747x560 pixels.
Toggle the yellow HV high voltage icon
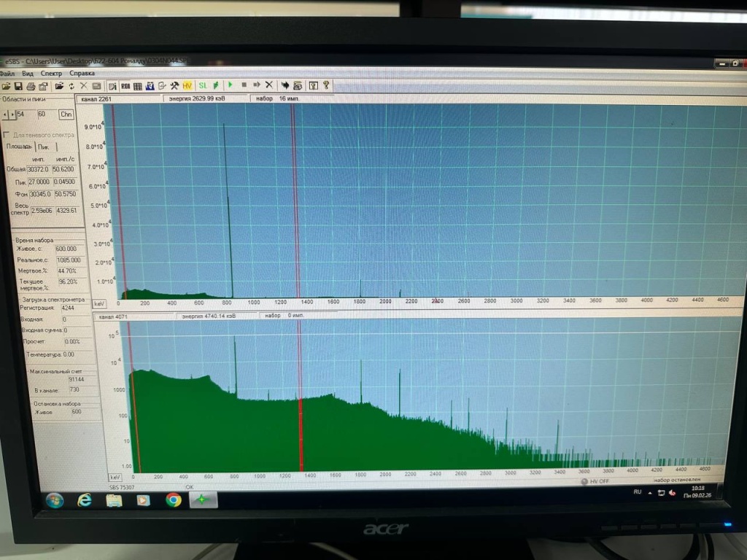click(187, 86)
